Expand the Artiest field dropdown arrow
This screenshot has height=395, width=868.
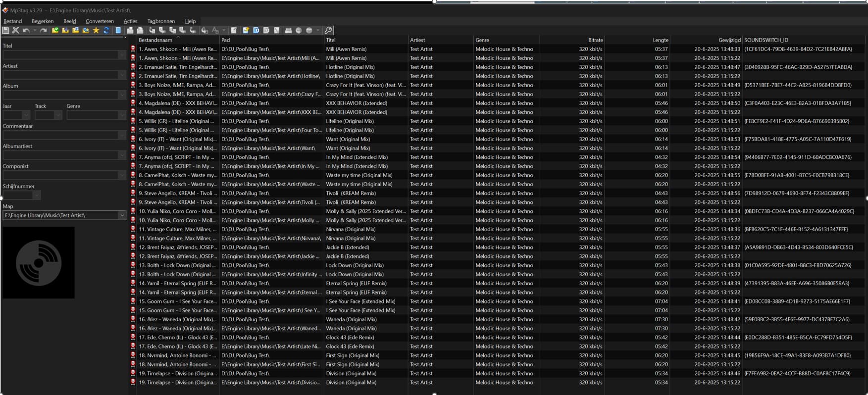point(122,75)
